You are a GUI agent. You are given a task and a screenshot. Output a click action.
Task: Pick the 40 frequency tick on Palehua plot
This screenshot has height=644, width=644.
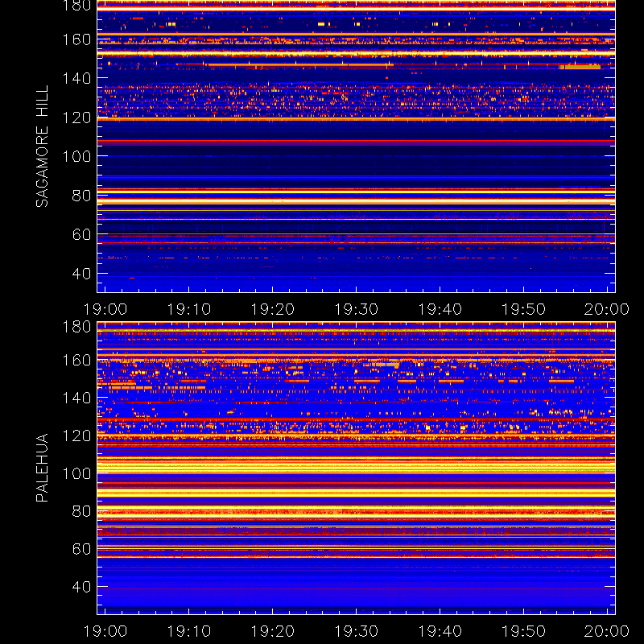[81, 587]
